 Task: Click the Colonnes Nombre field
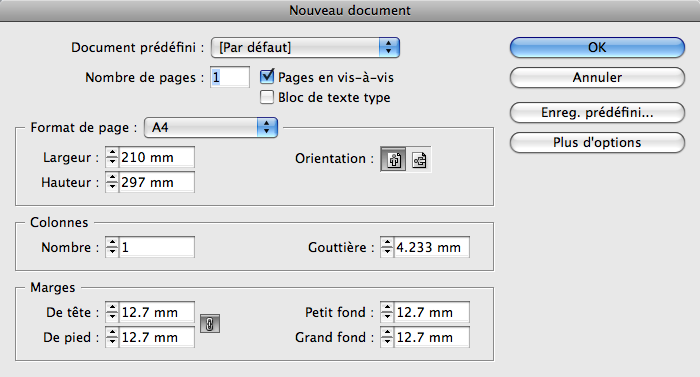coord(156,247)
